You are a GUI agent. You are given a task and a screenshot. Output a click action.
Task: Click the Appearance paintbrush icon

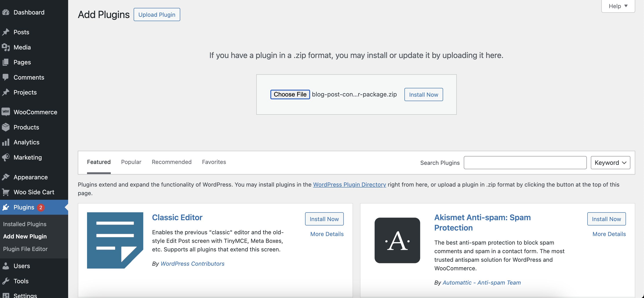click(x=5, y=177)
